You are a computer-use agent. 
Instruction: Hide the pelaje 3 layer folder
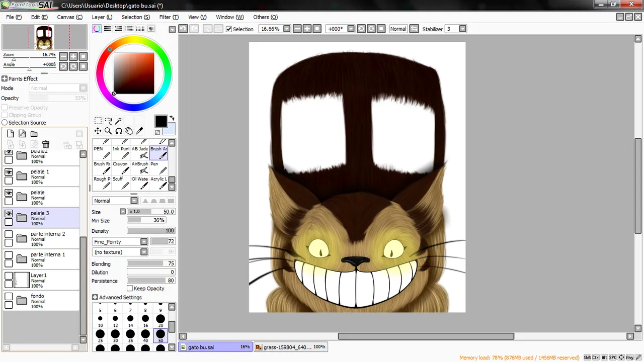tap(9, 214)
